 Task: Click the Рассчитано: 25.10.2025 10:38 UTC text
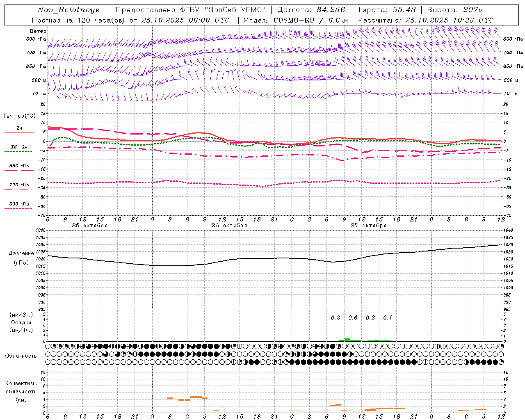click(426, 20)
